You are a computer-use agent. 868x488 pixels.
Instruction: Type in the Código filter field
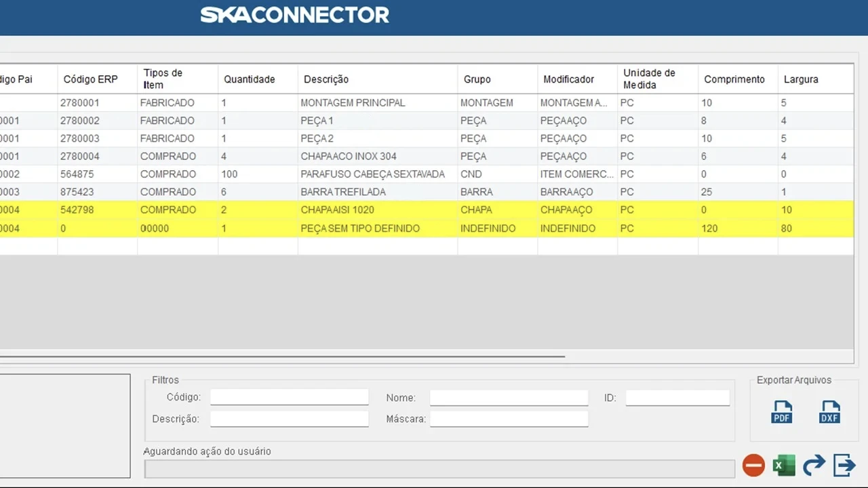[x=289, y=397]
